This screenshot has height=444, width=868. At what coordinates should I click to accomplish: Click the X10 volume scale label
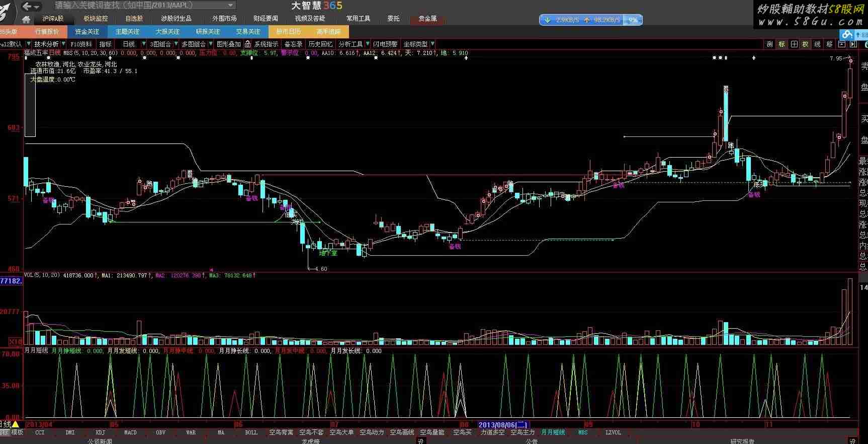tap(16, 342)
